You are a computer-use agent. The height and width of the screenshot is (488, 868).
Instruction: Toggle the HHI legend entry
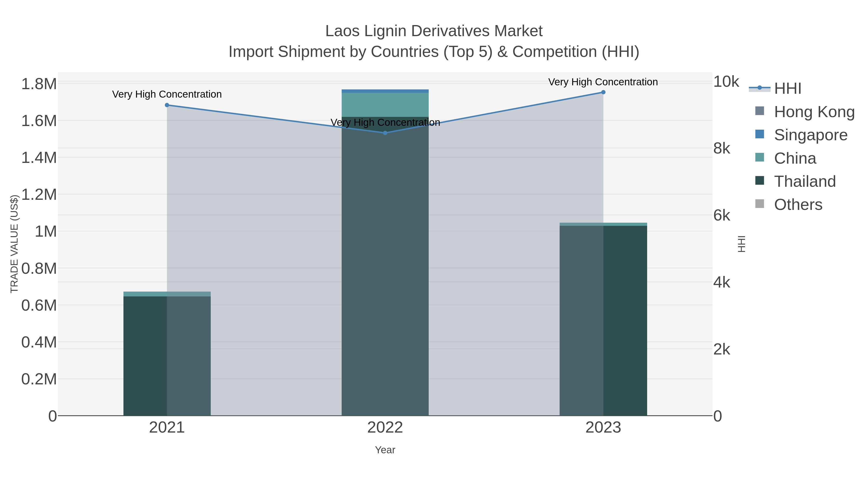pos(775,88)
